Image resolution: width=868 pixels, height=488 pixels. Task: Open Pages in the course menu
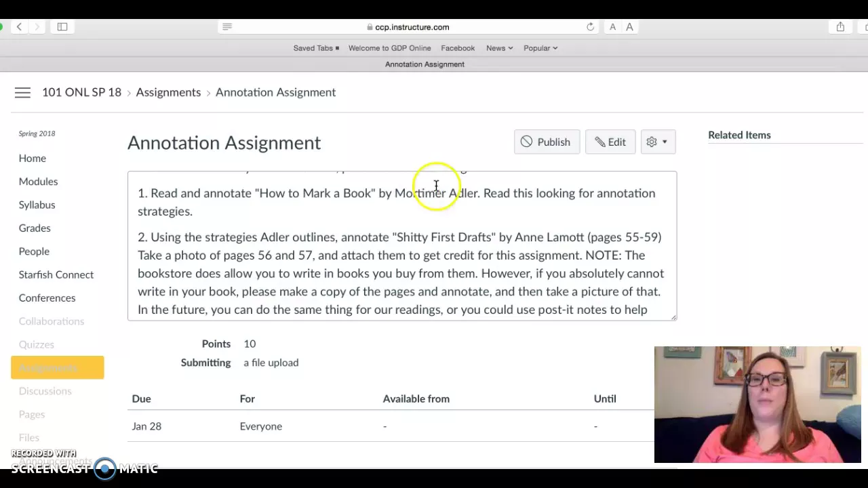[32, 414]
